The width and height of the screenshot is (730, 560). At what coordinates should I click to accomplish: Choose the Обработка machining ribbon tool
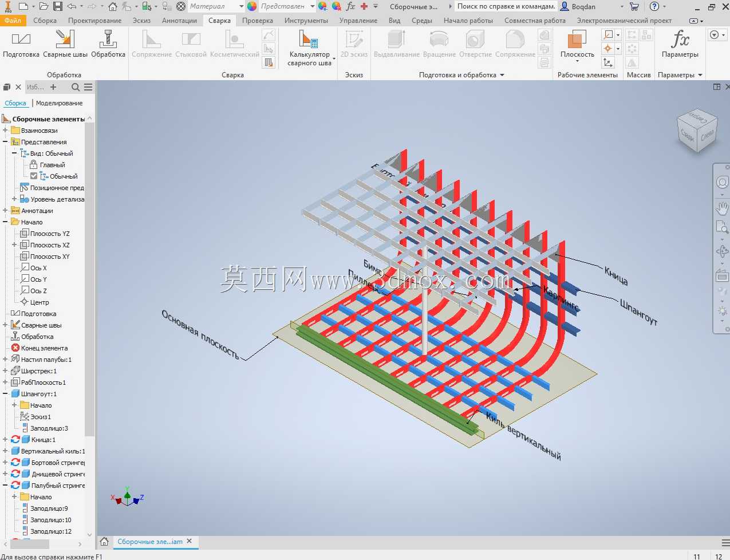coord(108,45)
